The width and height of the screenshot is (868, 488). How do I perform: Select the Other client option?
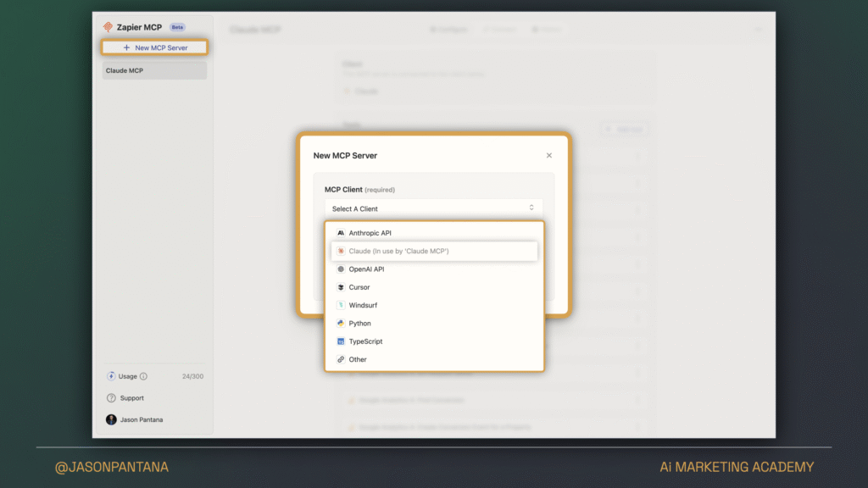[x=434, y=359]
